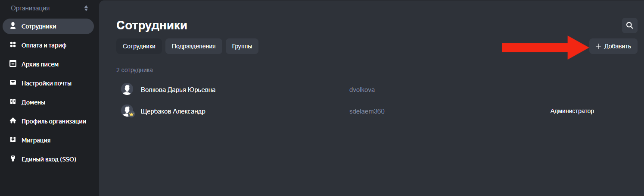Click the Настройки почты envelope icon
The image size is (644, 196).
[x=13, y=83]
